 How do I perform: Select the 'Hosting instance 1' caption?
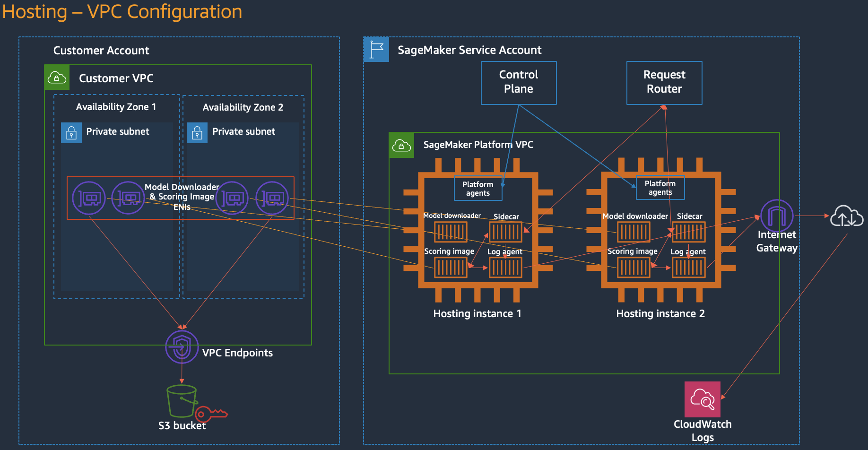(477, 314)
